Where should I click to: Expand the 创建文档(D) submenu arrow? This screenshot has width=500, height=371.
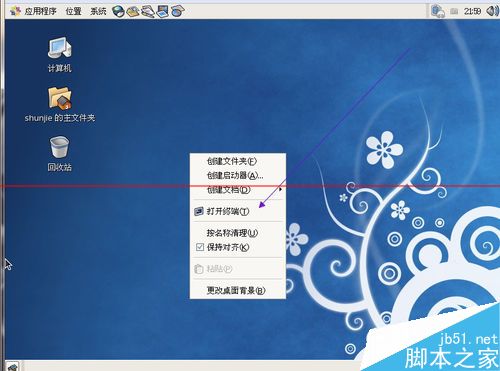tap(280, 190)
